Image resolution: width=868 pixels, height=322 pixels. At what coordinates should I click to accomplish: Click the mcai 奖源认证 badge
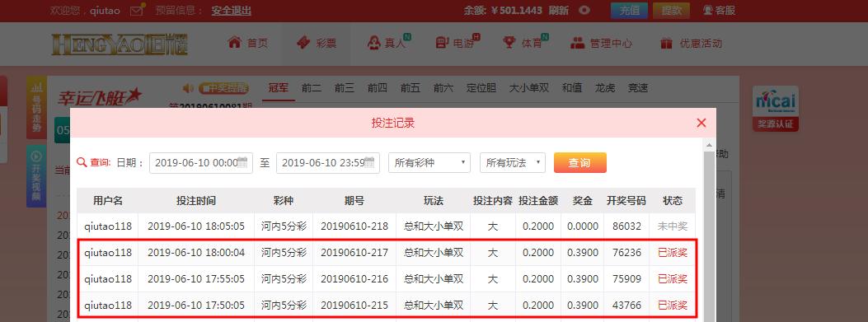[776, 108]
